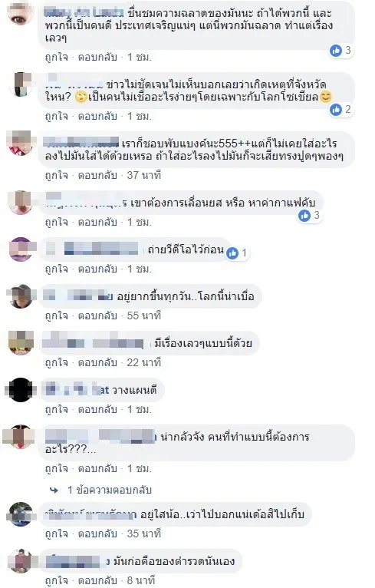Open the 35 นาที timestamp link
375x588 pixels.
point(144,533)
